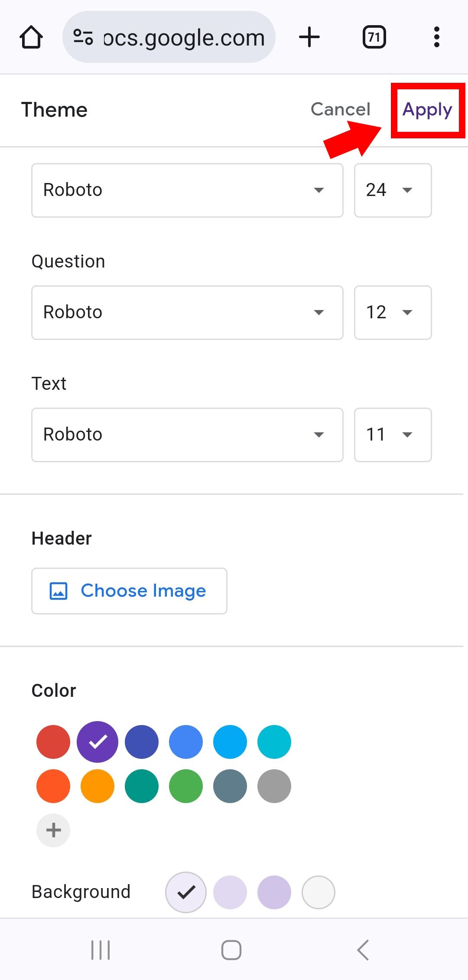Select the darkest purple background shade
The height and width of the screenshot is (980, 468).
click(274, 892)
